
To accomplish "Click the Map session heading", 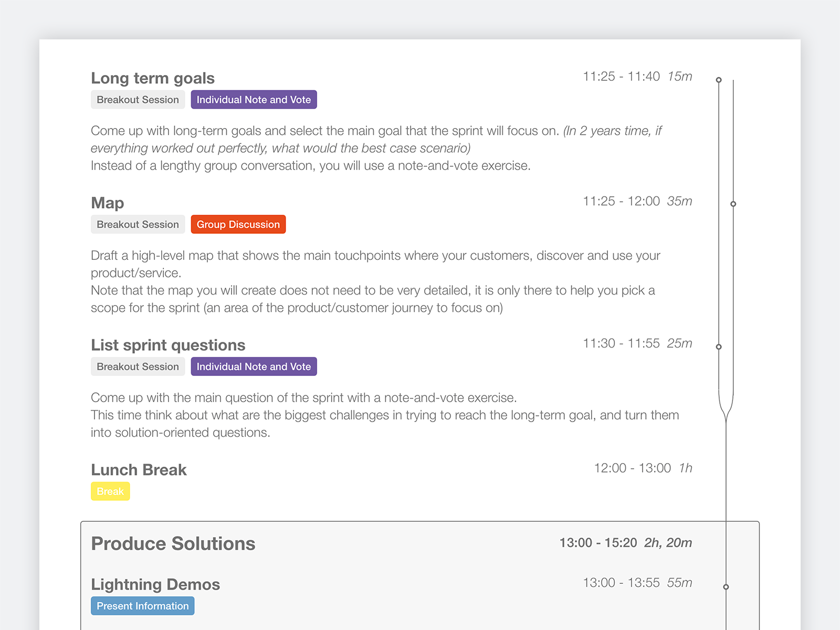I will tap(108, 203).
